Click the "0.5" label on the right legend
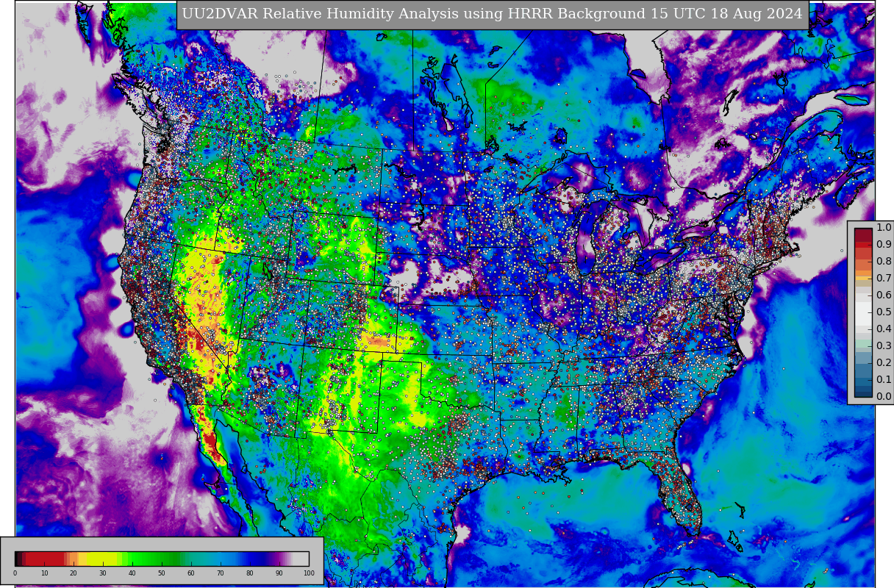The image size is (894, 588). [x=884, y=312]
